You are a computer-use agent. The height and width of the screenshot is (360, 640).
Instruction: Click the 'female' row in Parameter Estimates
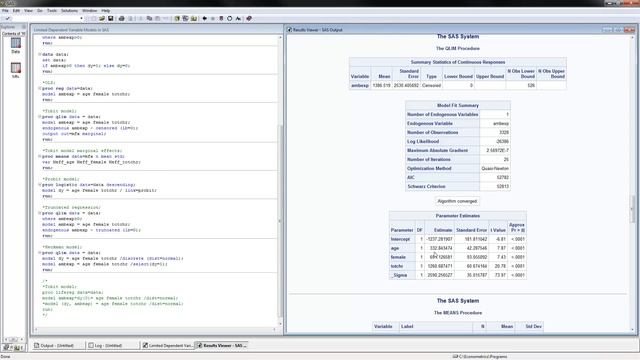coord(458,257)
